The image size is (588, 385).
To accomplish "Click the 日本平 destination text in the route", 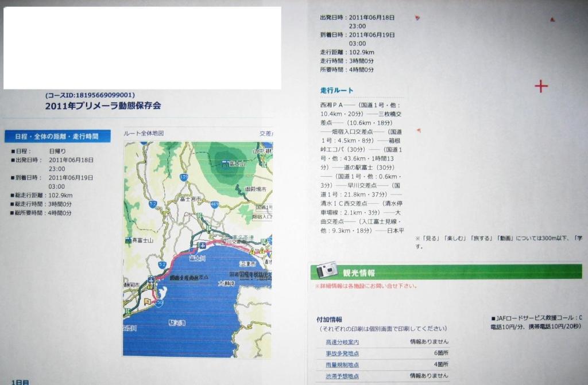I will [x=396, y=231].
